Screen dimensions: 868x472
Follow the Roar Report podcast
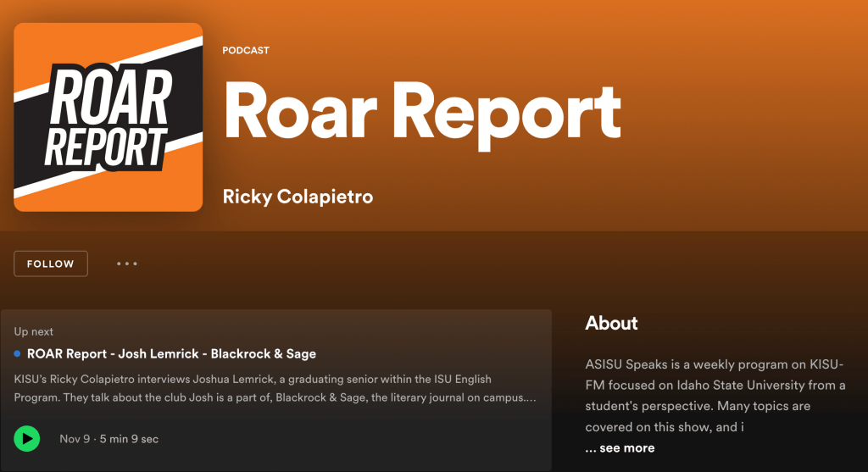pos(50,264)
